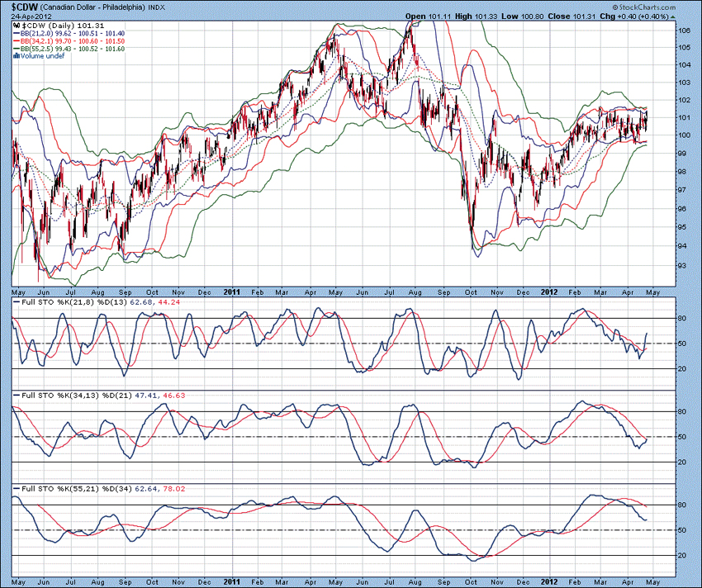Screen dimensions: 702x588
Task: Select the 2012 year label on timeline
Action: coord(548,292)
